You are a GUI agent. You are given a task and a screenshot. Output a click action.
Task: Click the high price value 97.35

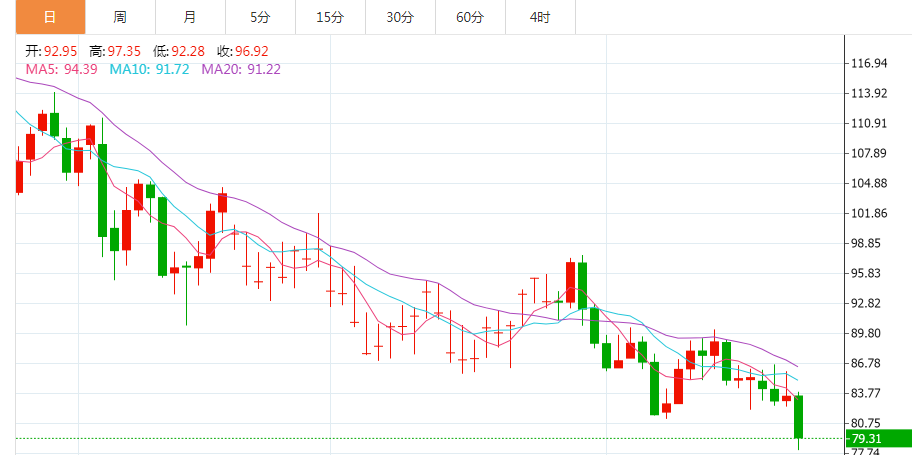[x=125, y=51]
